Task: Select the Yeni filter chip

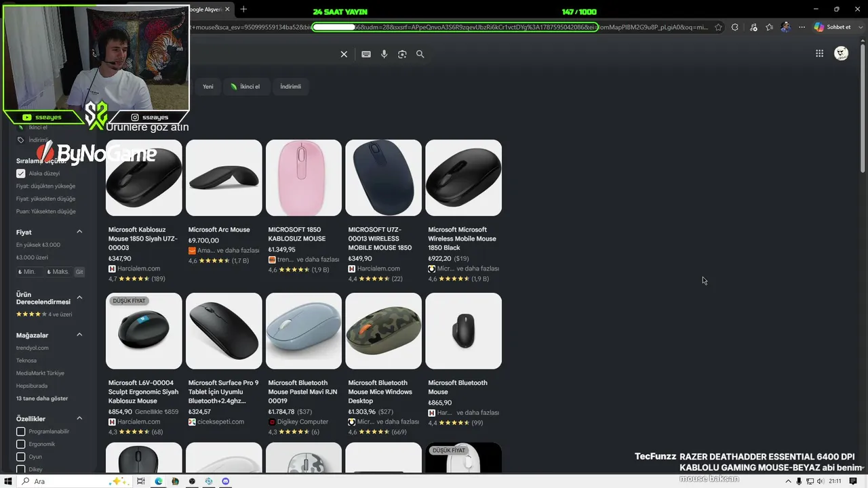Action: [x=208, y=87]
